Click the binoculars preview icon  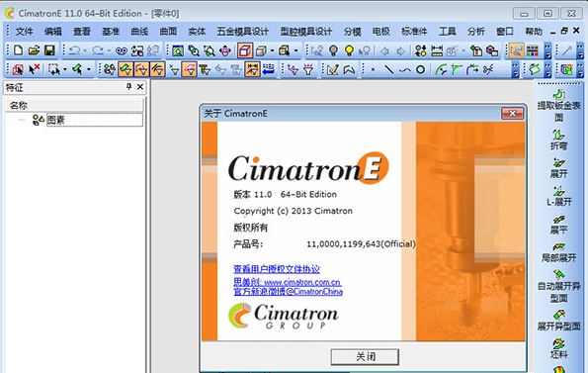point(122,50)
